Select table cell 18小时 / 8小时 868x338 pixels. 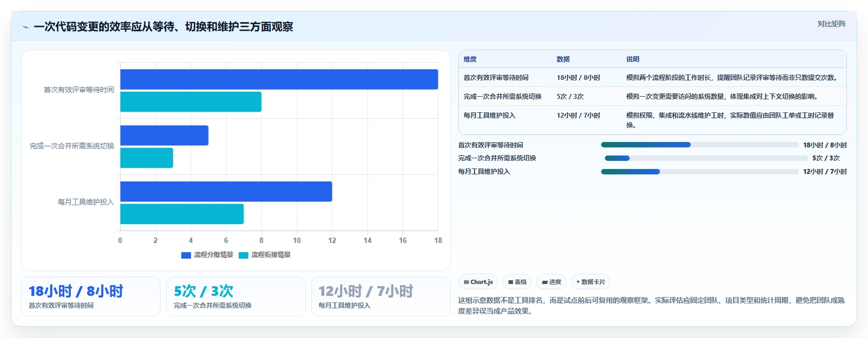tap(578, 78)
